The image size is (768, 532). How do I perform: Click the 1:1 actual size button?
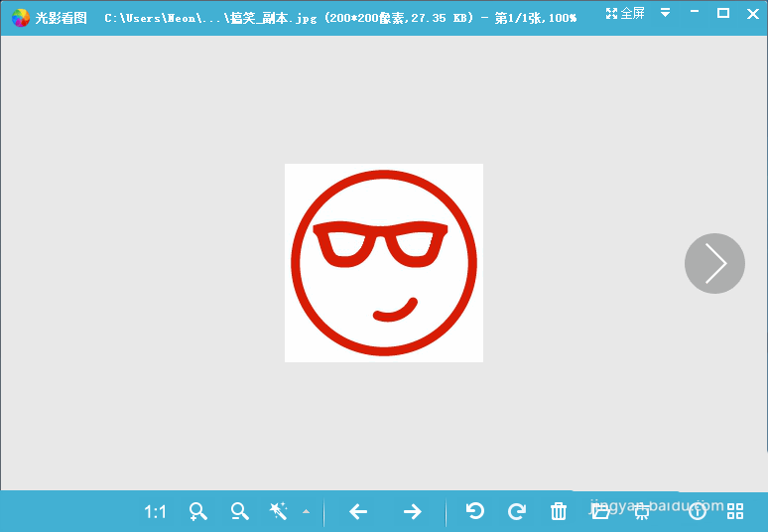tap(156, 512)
